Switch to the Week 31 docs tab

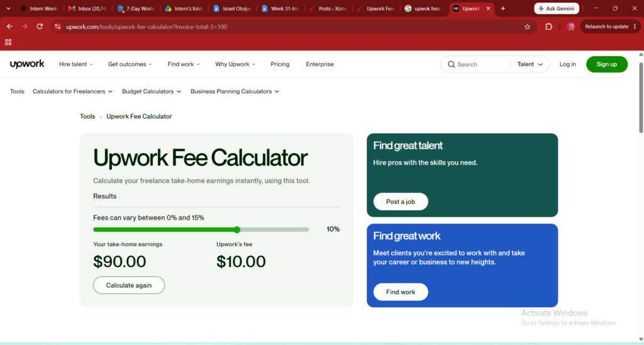point(281,8)
